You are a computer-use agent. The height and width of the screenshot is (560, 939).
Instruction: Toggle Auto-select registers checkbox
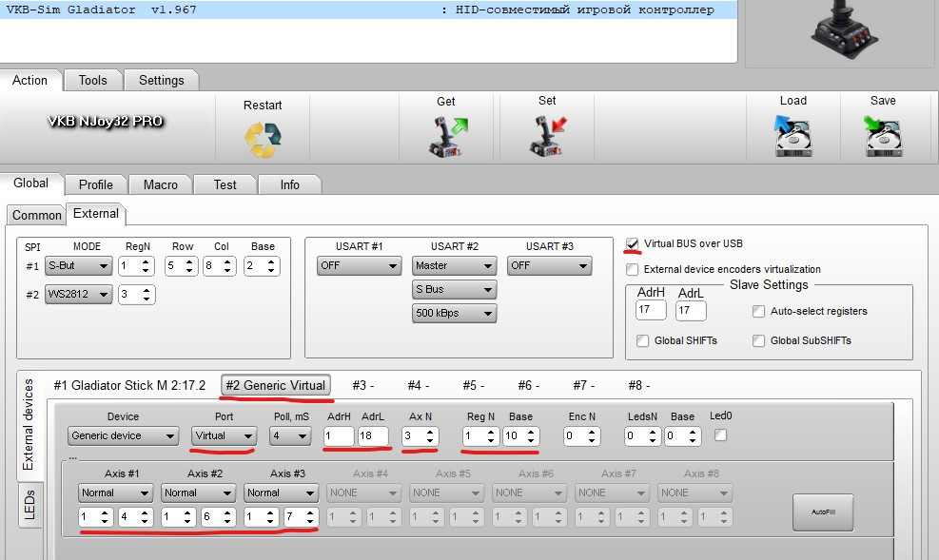coord(758,311)
